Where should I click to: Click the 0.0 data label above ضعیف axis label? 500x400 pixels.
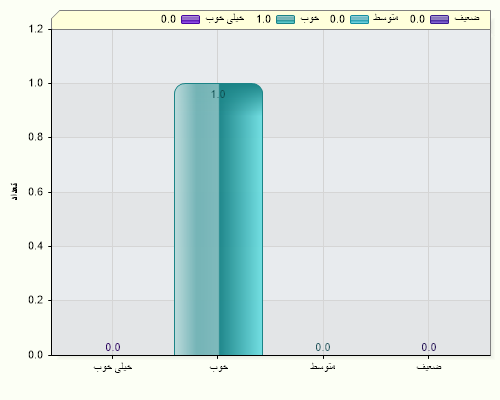(429, 347)
